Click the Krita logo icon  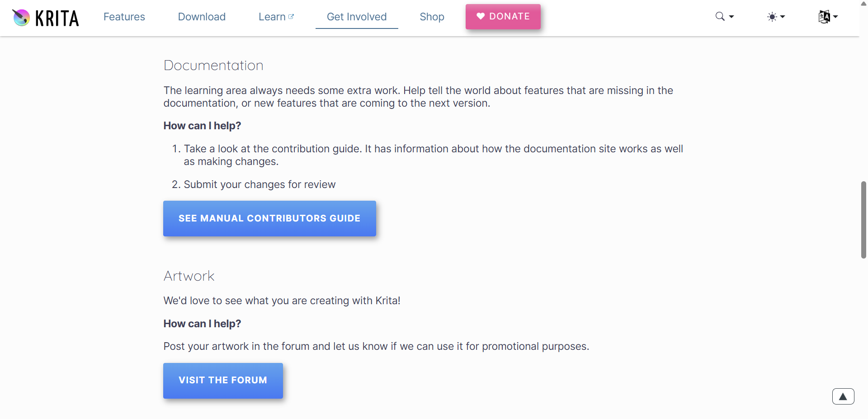21,18
